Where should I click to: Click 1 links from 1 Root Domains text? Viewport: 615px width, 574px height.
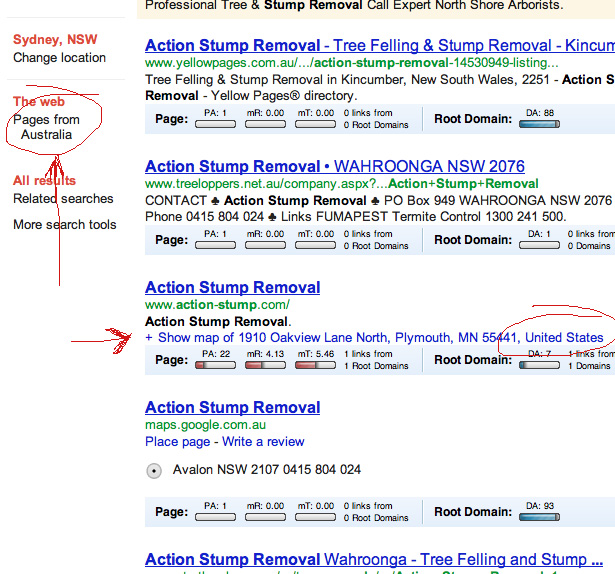point(376,360)
